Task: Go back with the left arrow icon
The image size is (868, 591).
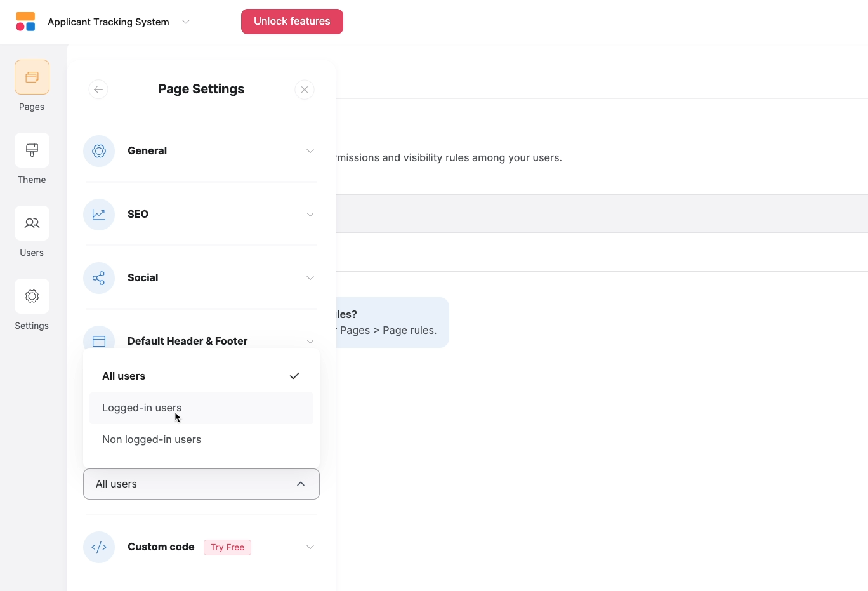Action: 98,90
